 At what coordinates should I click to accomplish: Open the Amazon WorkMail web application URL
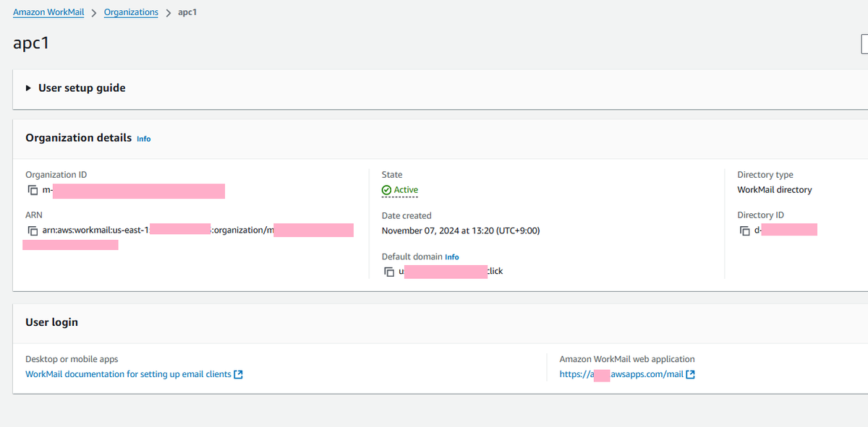point(621,374)
